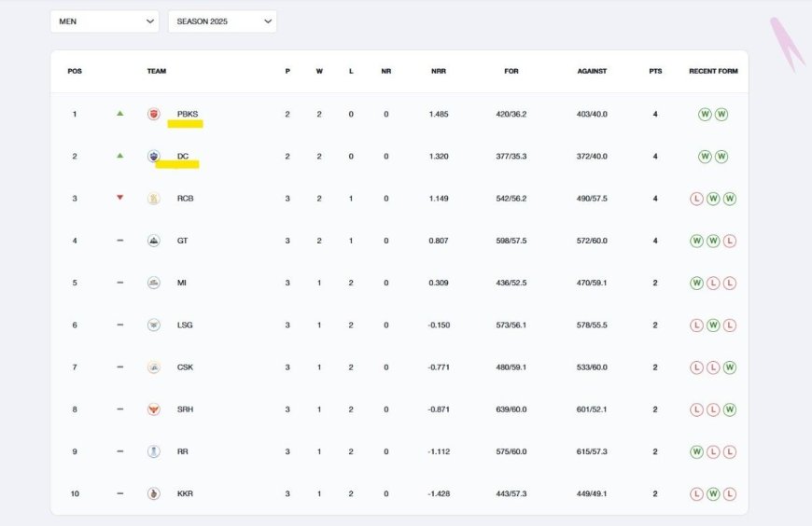
Task: Click AGAINST value 372/40.0
Action: 592,156
